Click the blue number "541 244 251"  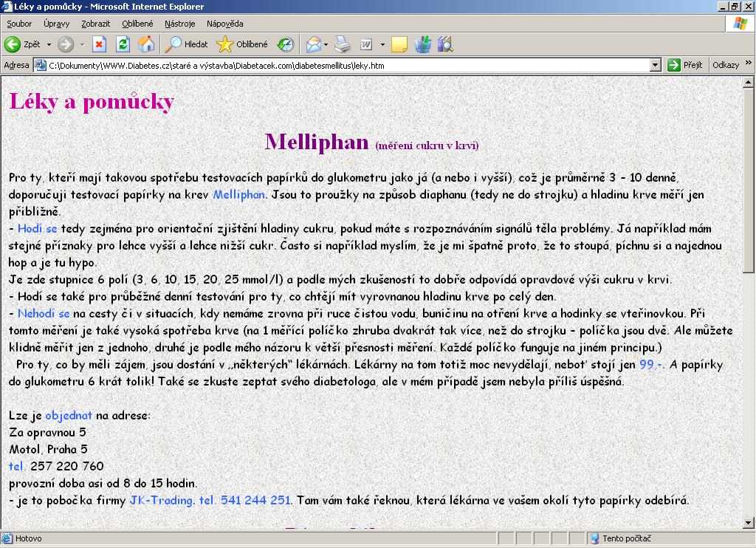click(x=255, y=500)
